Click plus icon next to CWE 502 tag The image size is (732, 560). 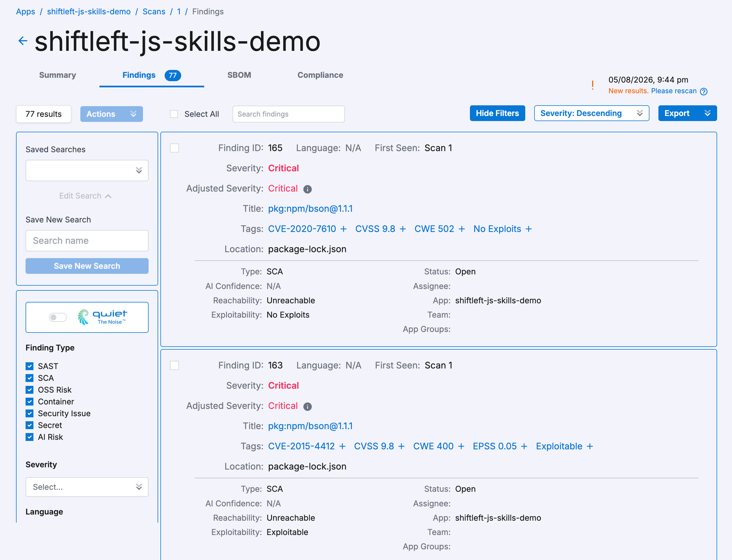462,229
